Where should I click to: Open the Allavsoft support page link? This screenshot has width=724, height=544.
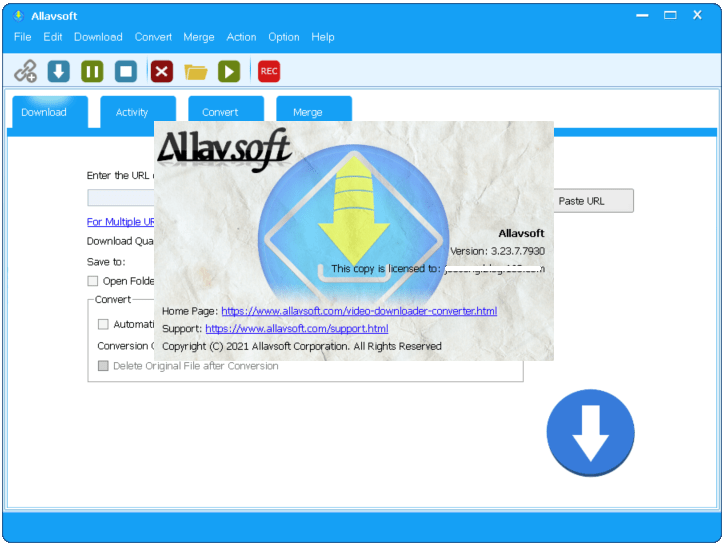click(297, 329)
